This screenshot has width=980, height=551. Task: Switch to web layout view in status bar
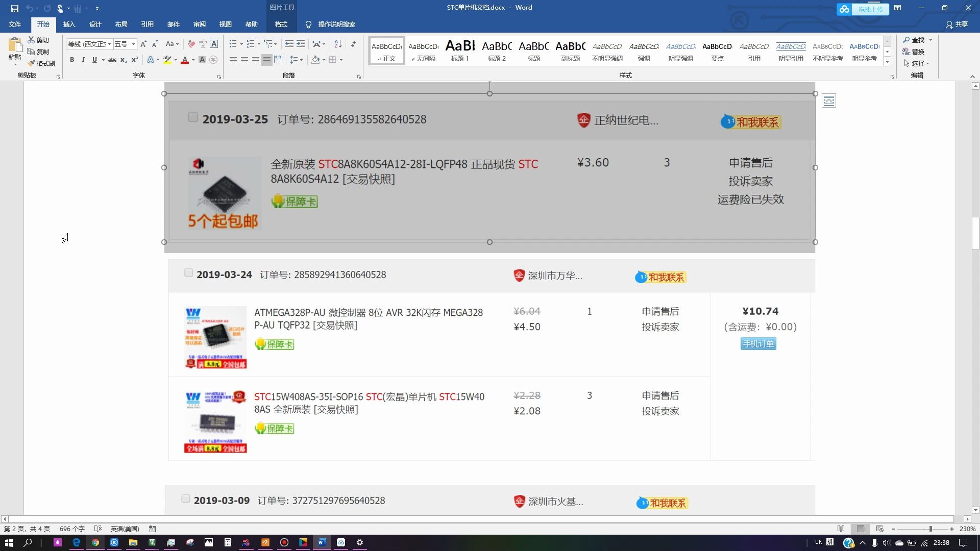(x=879, y=529)
